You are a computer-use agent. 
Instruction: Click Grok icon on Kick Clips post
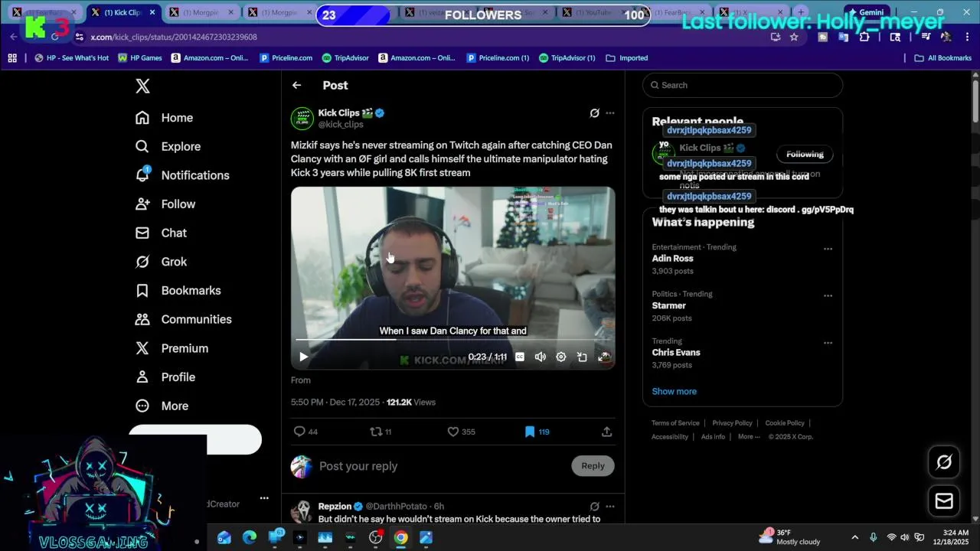pos(594,113)
